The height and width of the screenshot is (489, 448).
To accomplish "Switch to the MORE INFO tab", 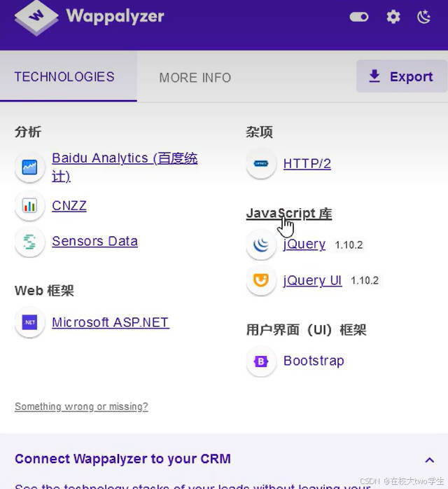I will click(195, 78).
